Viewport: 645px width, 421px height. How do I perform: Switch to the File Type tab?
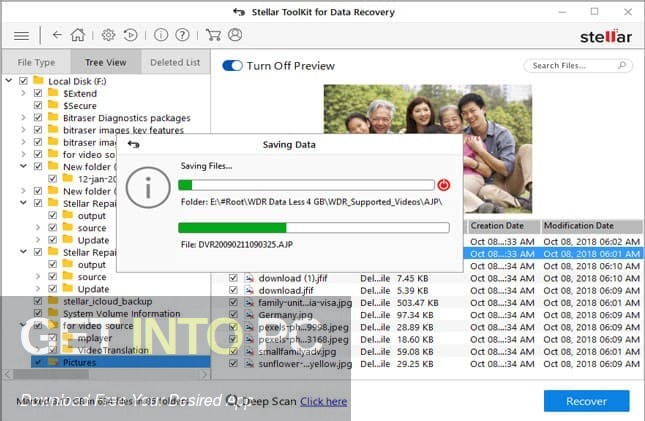[x=36, y=62]
